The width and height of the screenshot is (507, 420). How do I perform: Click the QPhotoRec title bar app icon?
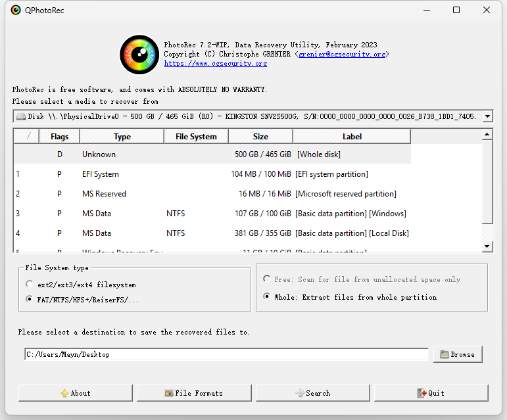[16, 10]
